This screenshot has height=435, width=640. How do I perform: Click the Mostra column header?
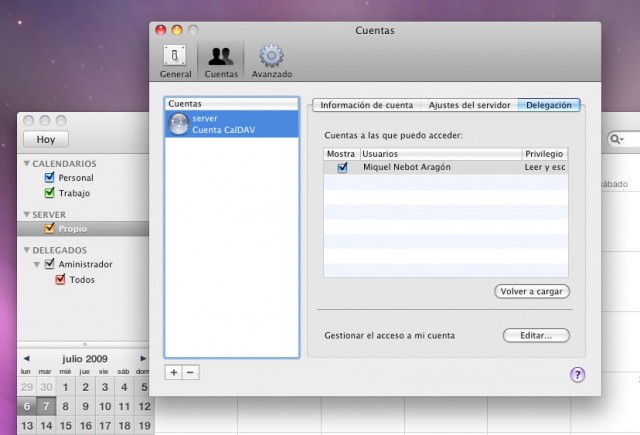pyautogui.click(x=342, y=154)
